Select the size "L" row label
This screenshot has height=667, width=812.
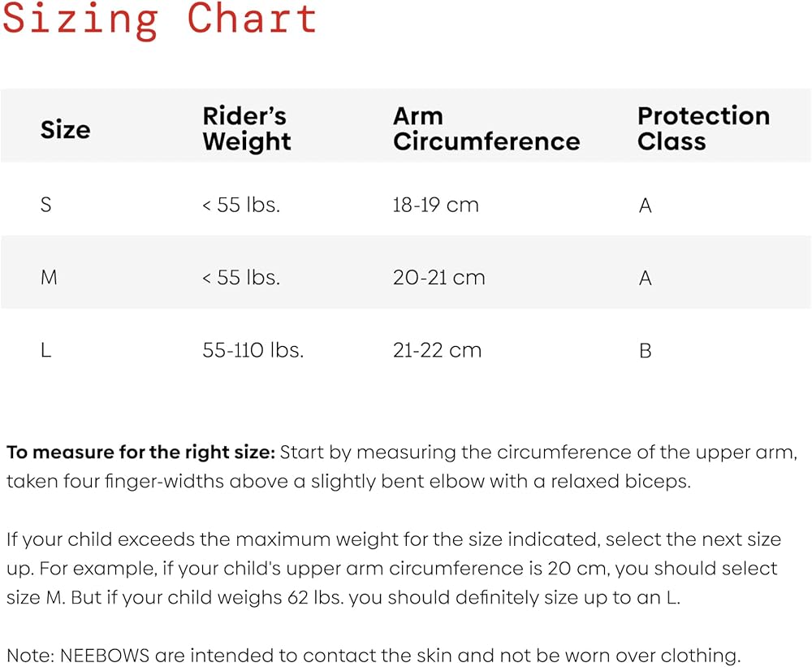tap(45, 350)
